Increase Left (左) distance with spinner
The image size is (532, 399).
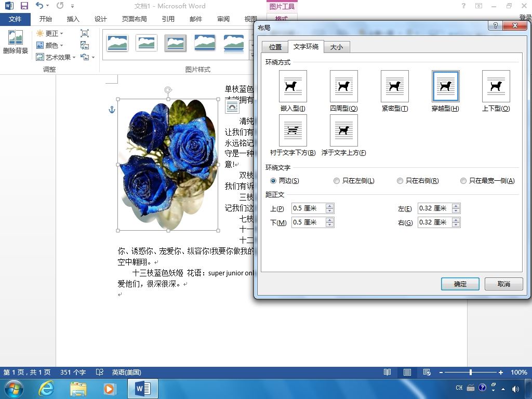coord(456,206)
